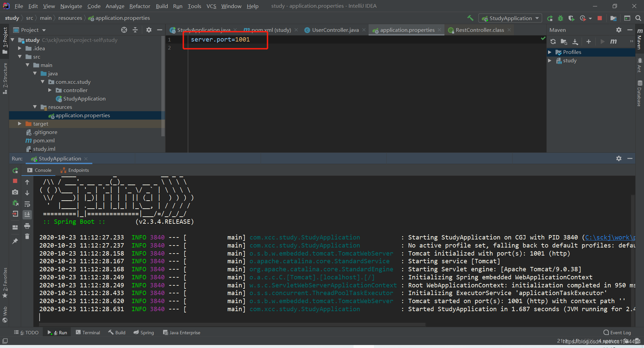Open the Terminal tool window button
The width and height of the screenshot is (644, 348).
[88, 333]
